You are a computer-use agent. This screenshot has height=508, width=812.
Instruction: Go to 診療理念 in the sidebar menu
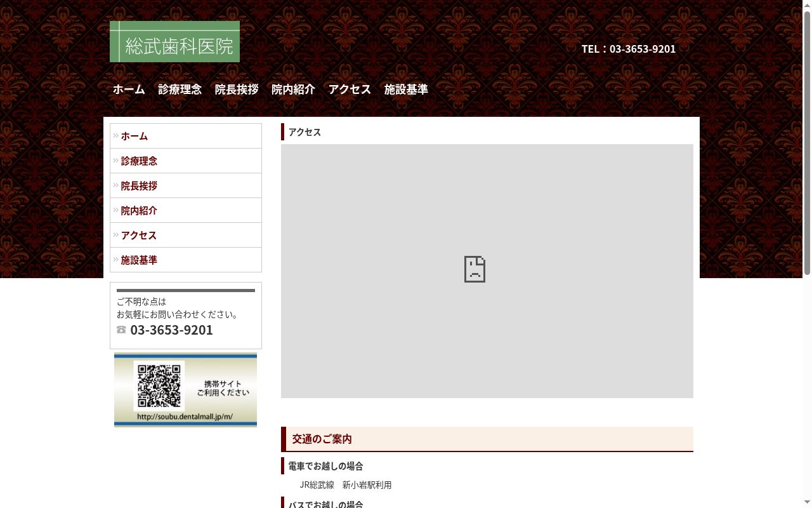tap(186, 161)
